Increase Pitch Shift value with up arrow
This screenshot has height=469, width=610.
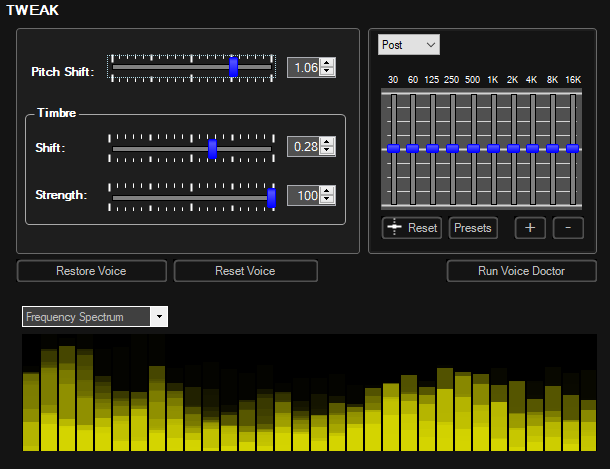click(327, 63)
